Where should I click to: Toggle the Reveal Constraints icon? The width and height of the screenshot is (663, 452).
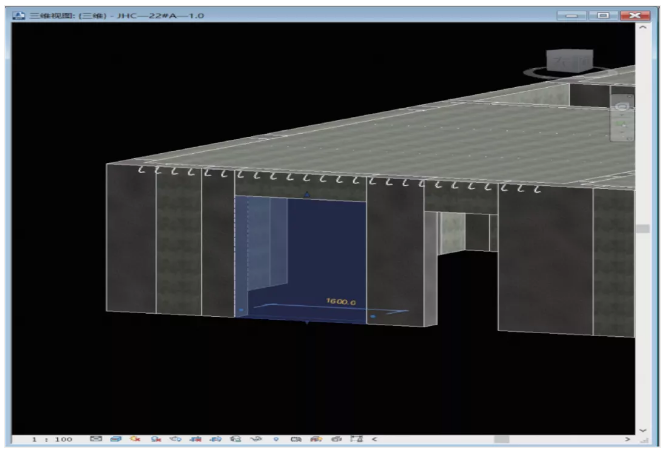click(356, 439)
